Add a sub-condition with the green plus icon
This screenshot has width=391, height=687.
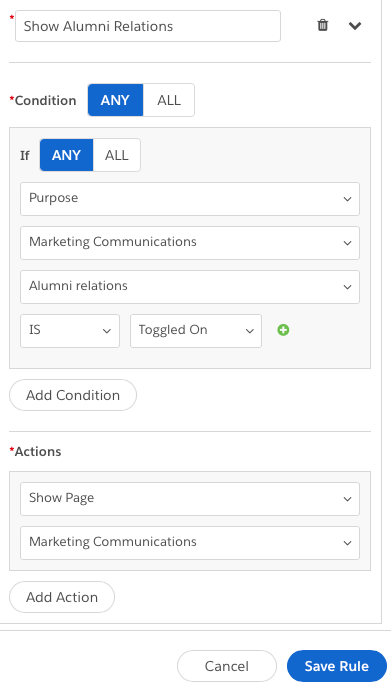(x=283, y=330)
